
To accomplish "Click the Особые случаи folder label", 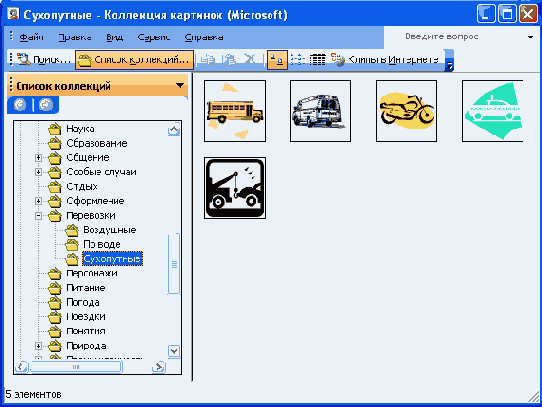I will pos(101,172).
